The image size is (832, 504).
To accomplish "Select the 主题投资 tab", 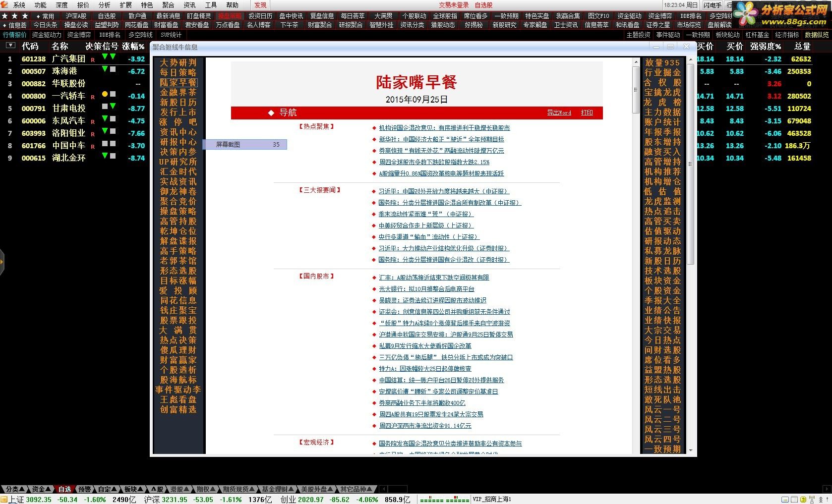I will pos(638,35).
